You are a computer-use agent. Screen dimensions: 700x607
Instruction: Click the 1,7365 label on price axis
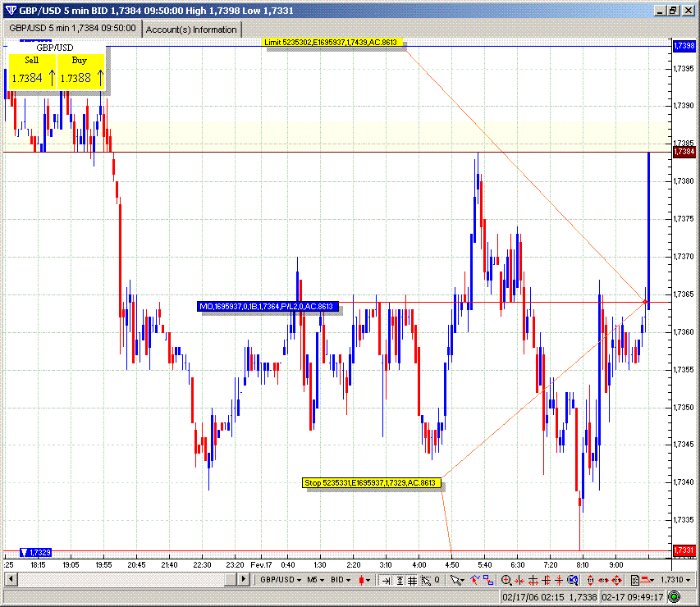[684, 294]
